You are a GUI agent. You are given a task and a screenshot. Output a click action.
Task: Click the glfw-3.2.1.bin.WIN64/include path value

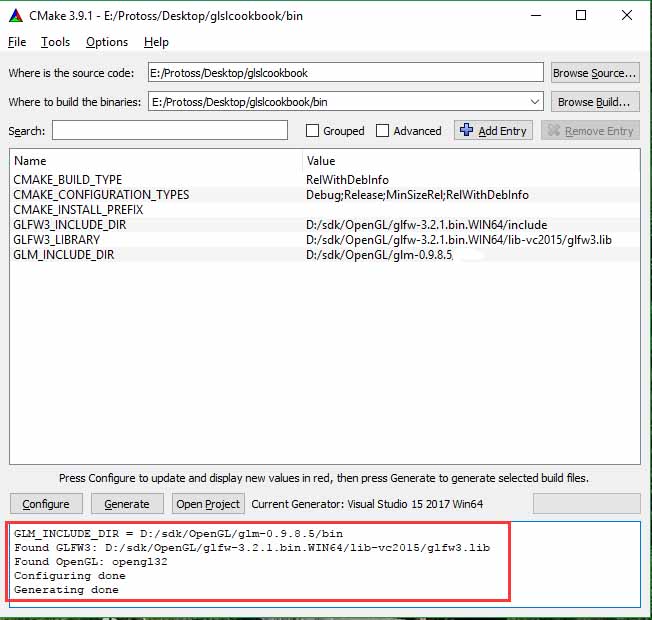[427, 225]
